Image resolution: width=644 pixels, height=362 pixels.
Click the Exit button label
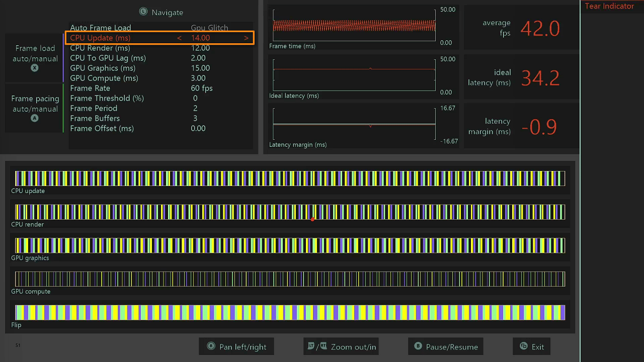[538, 347]
